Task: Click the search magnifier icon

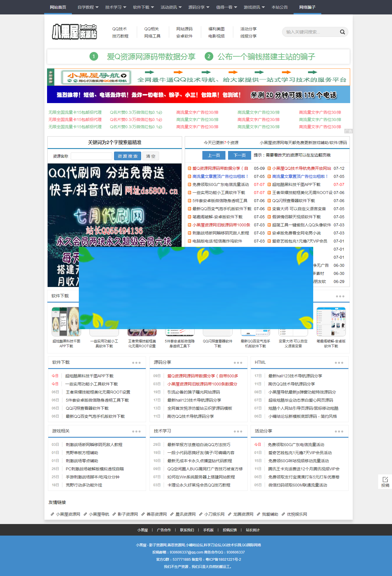Action: coord(342,32)
